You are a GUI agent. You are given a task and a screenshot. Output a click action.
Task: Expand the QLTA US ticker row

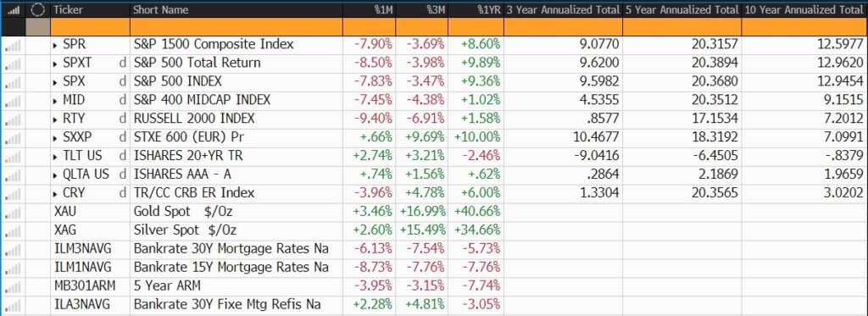point(55,175)
